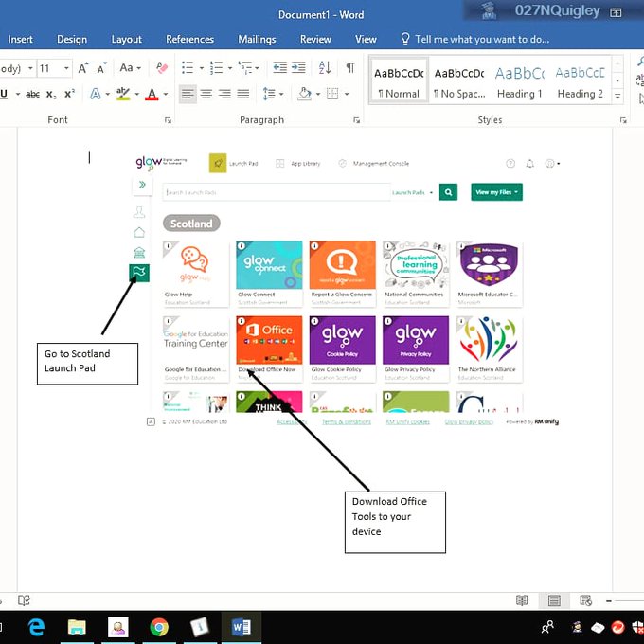
Task: Switch to the Layout tab
Action: click(x=127, y=40)
